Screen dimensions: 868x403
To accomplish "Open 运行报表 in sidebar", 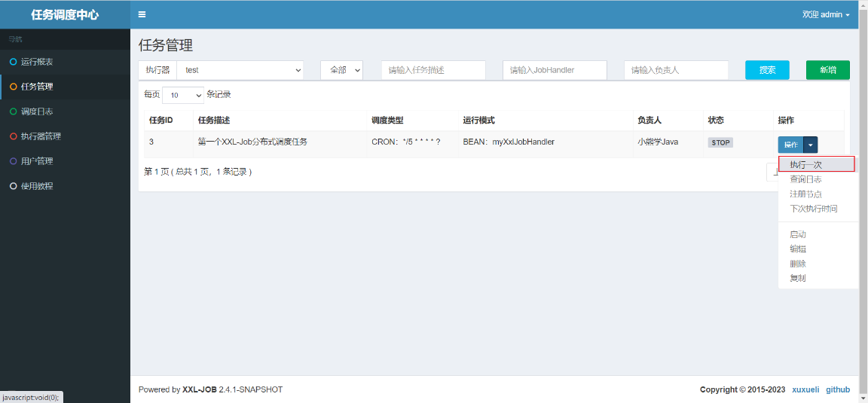I will pyautogui.click(x=65, y=62).
